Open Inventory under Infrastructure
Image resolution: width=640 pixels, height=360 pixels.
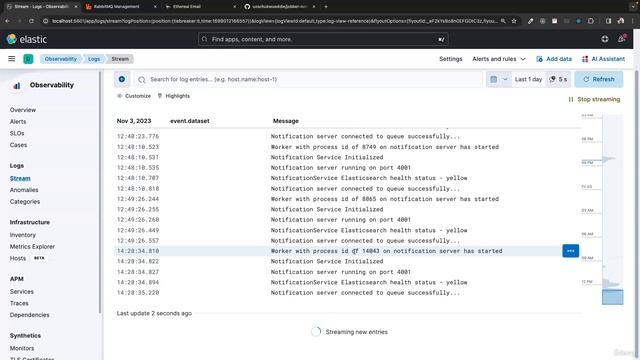pyautogui.click(x=23, y=235)
